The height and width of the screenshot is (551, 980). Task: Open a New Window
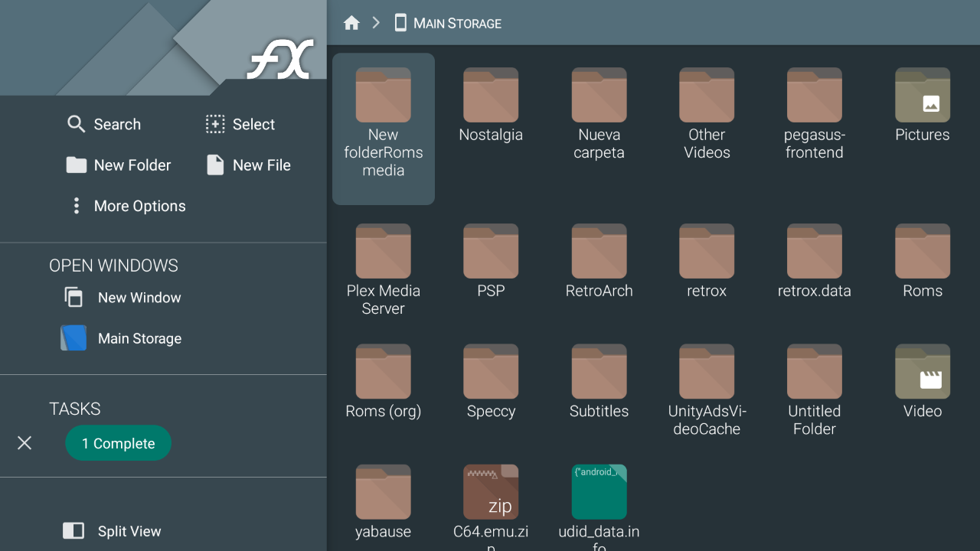[122, 298]
